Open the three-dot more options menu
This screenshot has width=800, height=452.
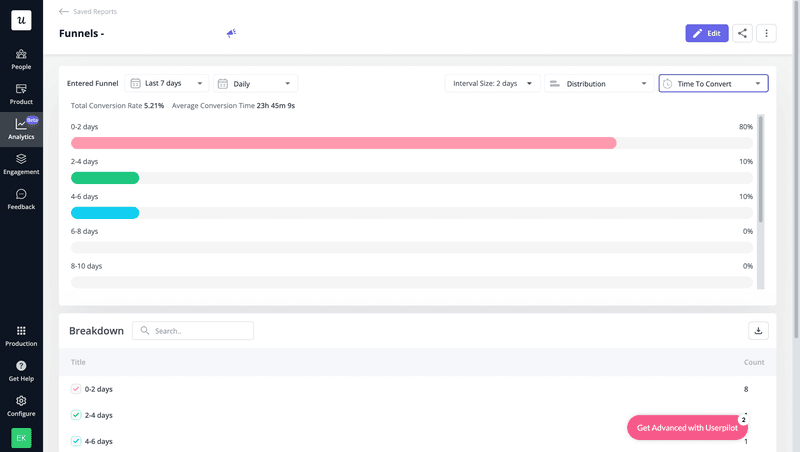(766, 33)
